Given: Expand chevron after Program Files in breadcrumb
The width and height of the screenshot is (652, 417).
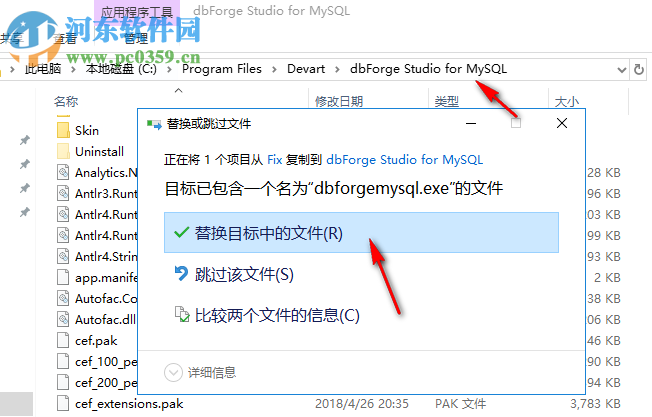Looking at the screenshot, I should coord(274,69).
